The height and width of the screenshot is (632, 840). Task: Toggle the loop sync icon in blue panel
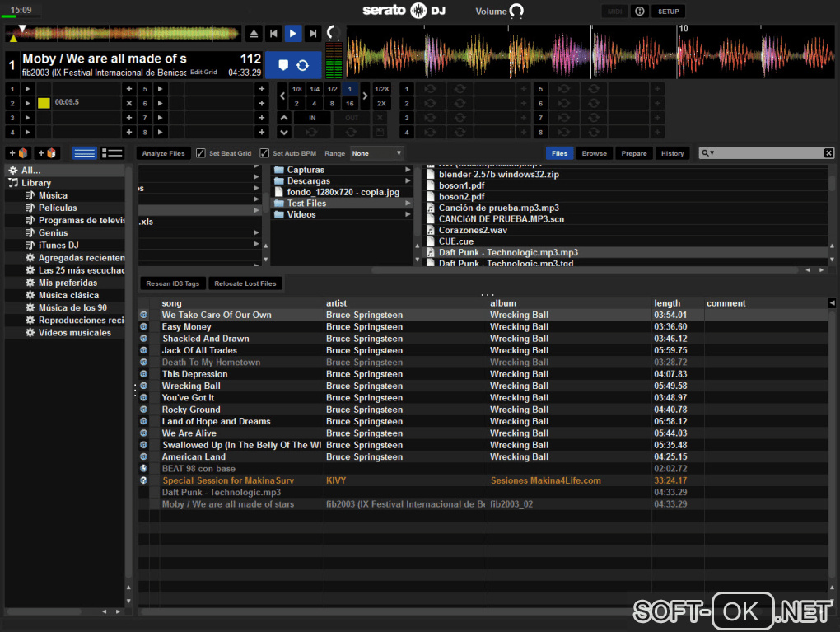[x=303, y=65]
